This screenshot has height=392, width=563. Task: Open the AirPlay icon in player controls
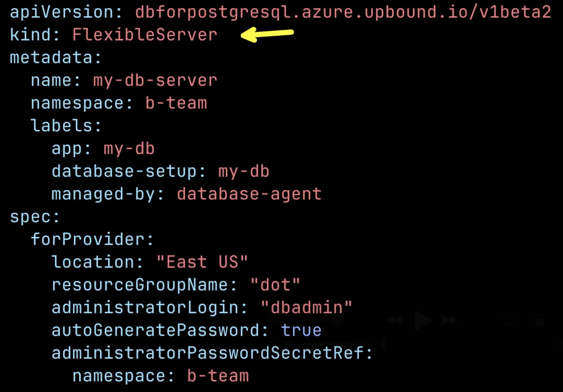click(508, 320)
